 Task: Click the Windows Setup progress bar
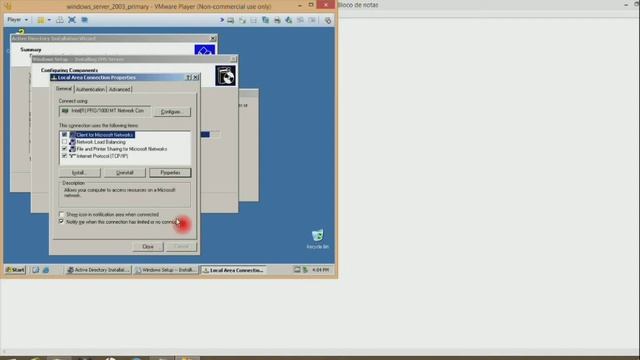pyautogui.click(x=211, y=134)
